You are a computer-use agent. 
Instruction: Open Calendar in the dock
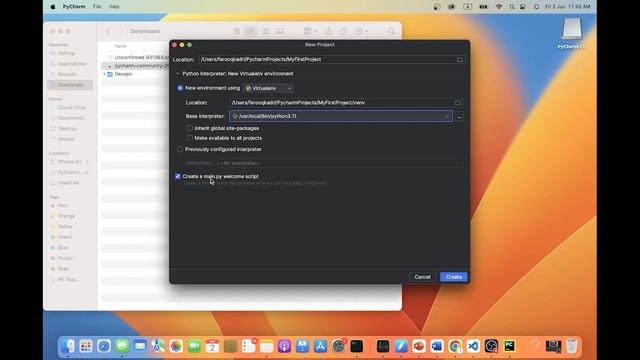(212, 346)
